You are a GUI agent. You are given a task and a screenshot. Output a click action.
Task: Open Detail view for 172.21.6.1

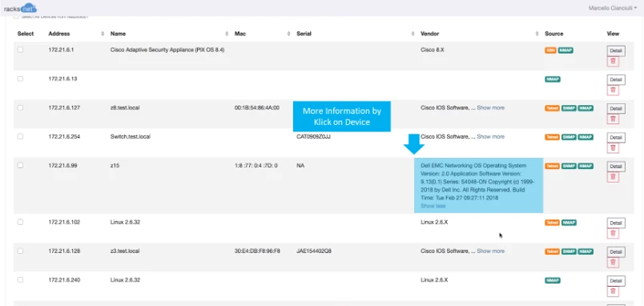click(616, 51)
